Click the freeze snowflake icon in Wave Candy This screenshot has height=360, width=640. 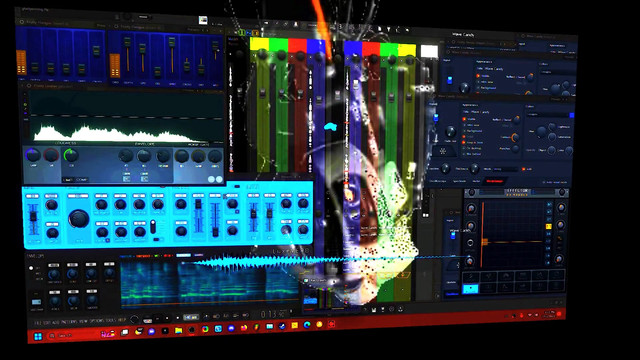[443, 151]
